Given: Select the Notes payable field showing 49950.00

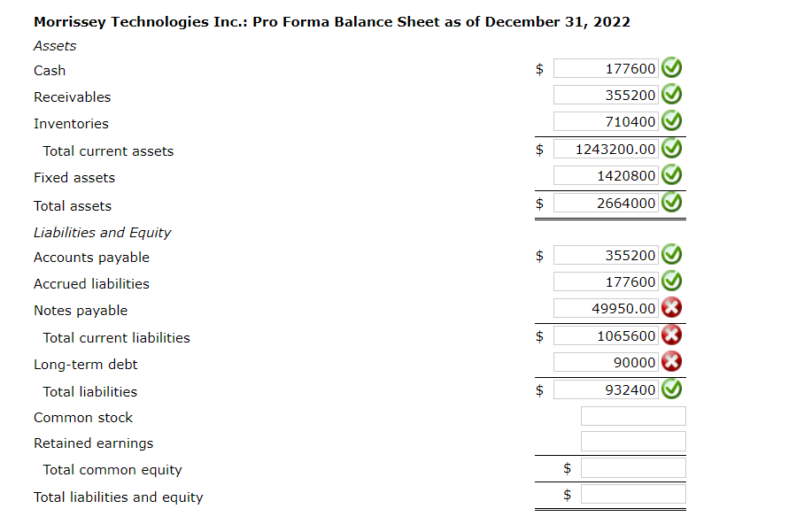Looking at the screenshot, I should coord(605,307).
